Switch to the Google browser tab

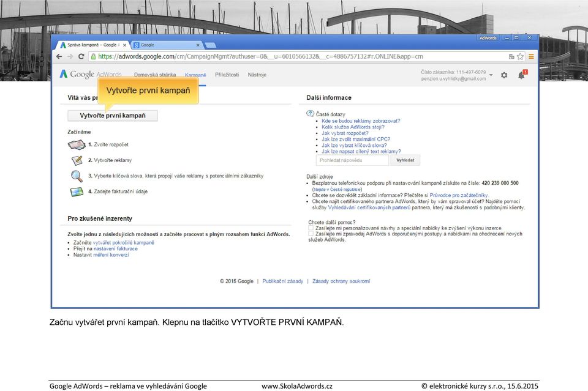pyautogui.click(x=167, y=45)
